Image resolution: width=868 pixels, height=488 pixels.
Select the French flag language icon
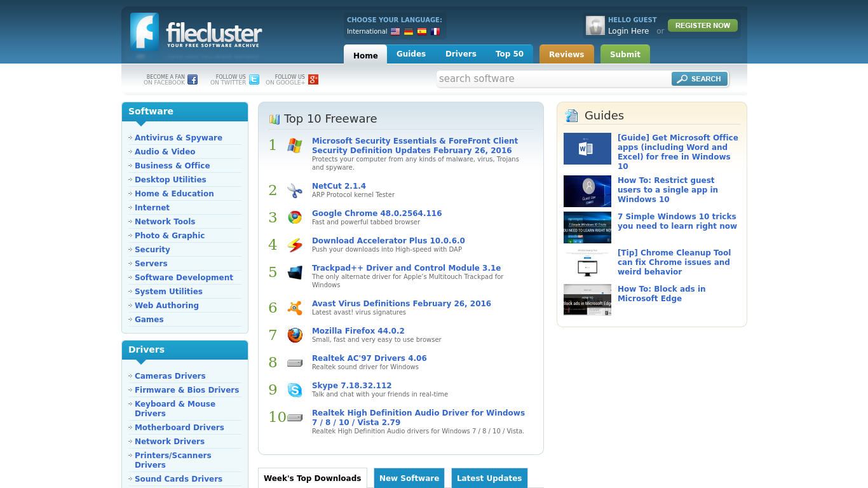click(x=435, y=31)
